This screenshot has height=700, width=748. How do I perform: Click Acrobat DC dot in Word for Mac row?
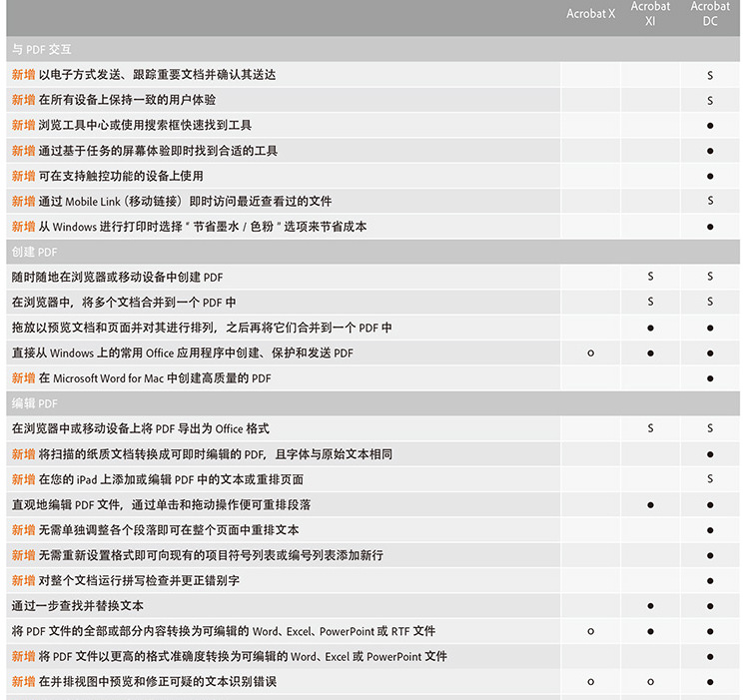(x=710, y=378)
